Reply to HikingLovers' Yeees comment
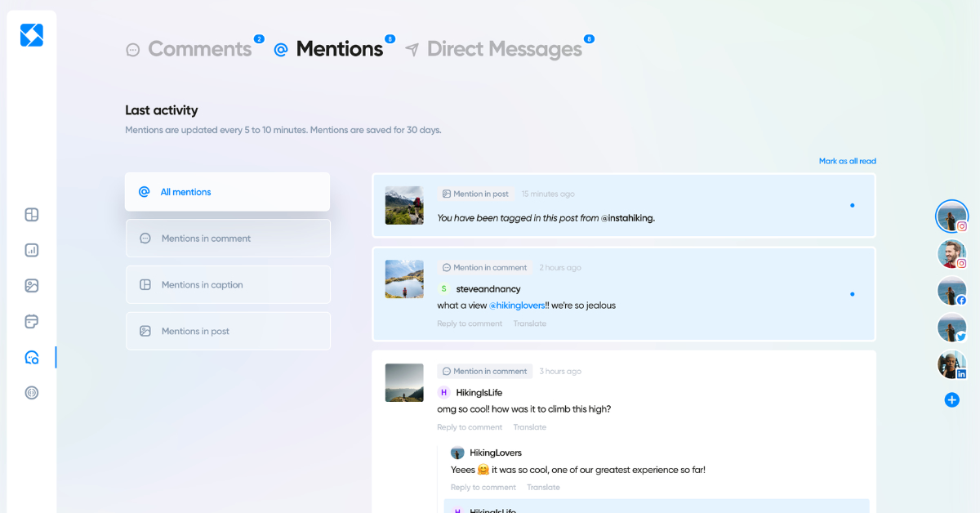The width and height of the screenshot is (980, 513). (483, 487)
